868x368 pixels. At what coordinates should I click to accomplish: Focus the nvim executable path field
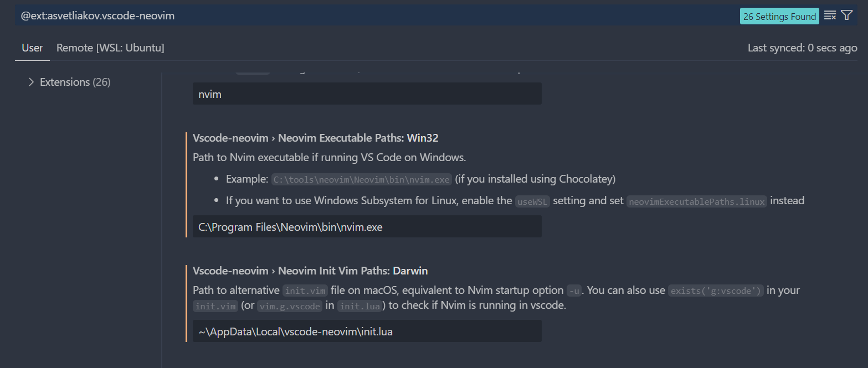point(367,94)
